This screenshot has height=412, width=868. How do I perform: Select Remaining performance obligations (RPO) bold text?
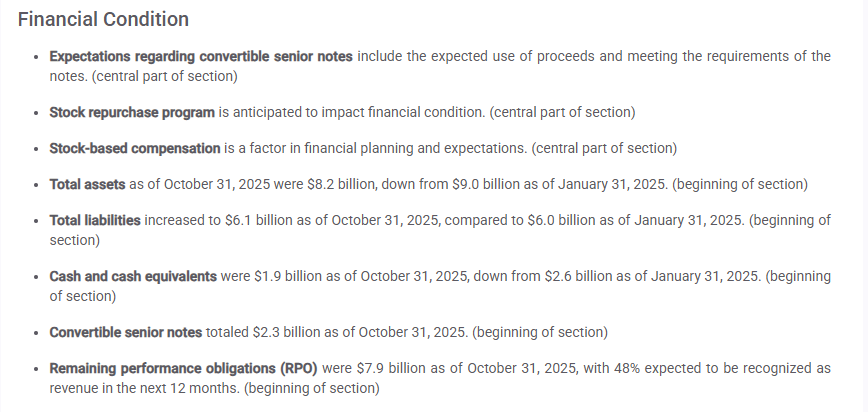point(183,368)
